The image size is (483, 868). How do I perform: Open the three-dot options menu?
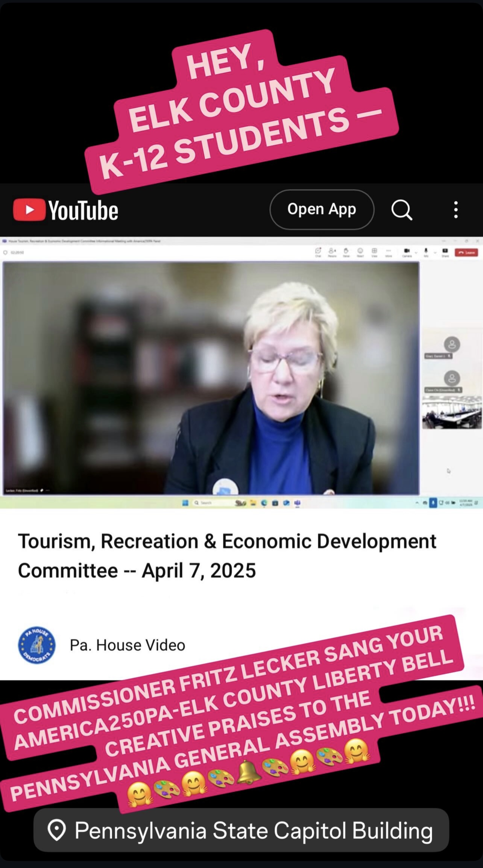coord(456,210)
